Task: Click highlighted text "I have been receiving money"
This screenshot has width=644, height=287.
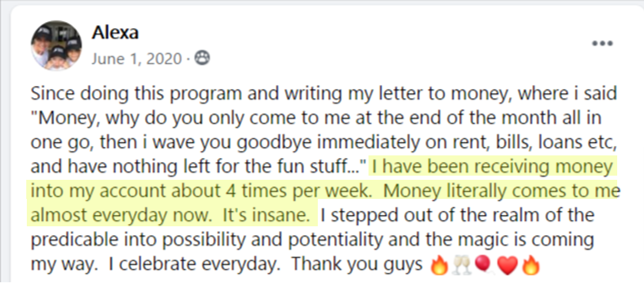Action: coord(491,168)
